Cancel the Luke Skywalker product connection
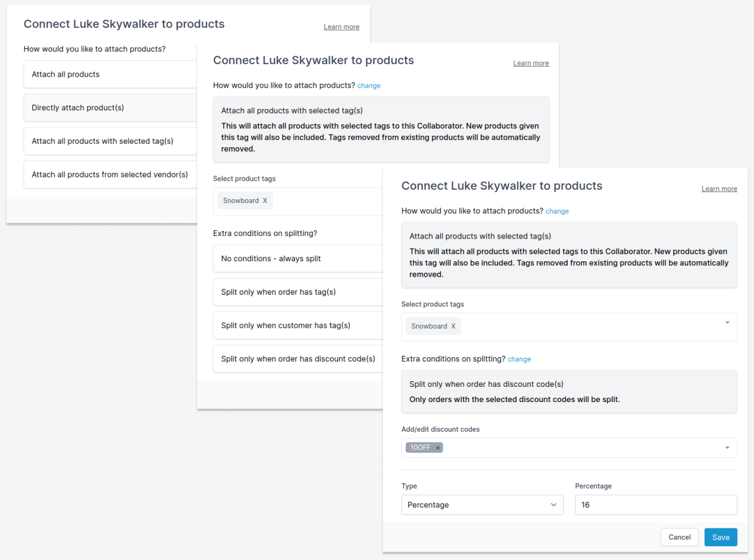The image size is (754, 560). point(679,537)
